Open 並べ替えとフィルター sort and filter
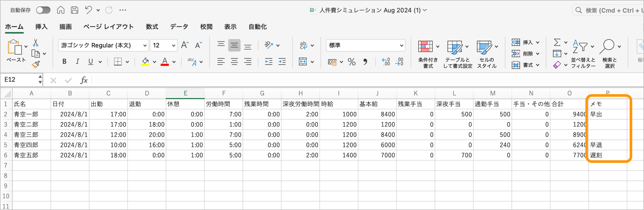The image size is (644, 210). (583, 54)
